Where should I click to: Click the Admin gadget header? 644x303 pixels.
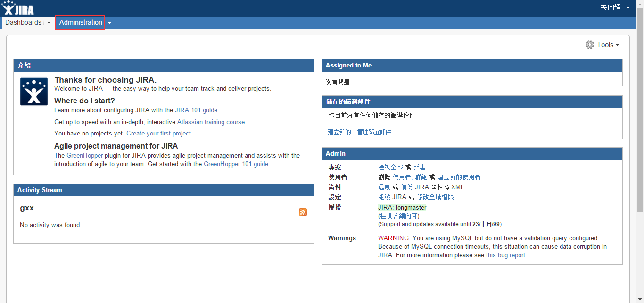click(472, 154)
